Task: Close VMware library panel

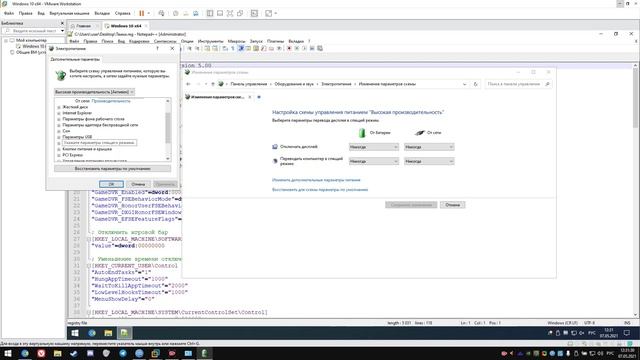Action: (x=62, y=23)
